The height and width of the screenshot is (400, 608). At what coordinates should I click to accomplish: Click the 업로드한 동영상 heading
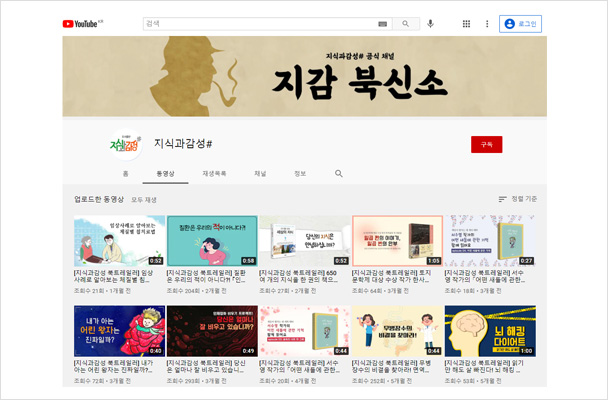pyautogui.click(x=99, y=200)
